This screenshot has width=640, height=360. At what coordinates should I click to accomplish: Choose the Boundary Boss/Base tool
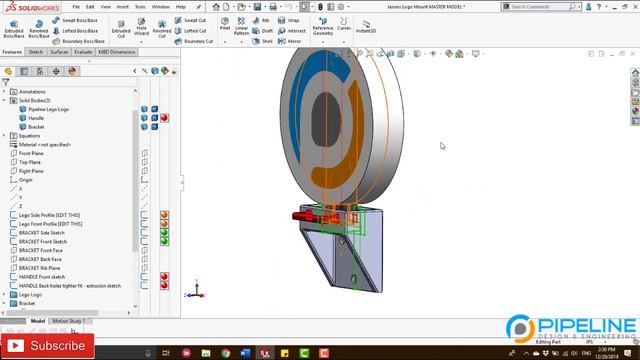[79, 41]
